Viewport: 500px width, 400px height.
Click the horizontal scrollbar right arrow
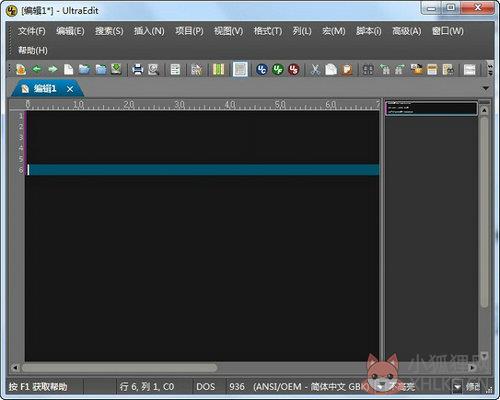472,368
